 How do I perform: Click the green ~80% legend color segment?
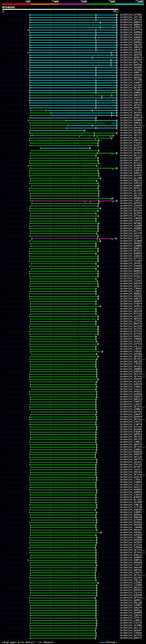(101, 4)
